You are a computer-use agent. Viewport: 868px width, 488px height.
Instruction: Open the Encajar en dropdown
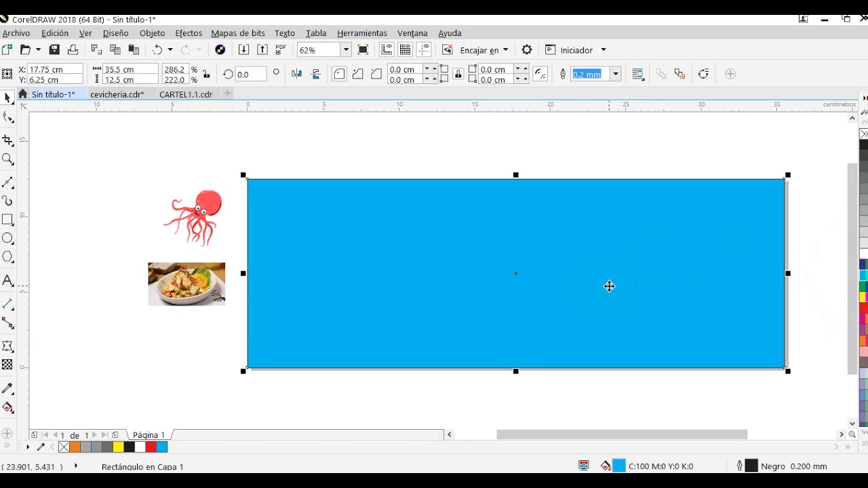tap(484, 50)
